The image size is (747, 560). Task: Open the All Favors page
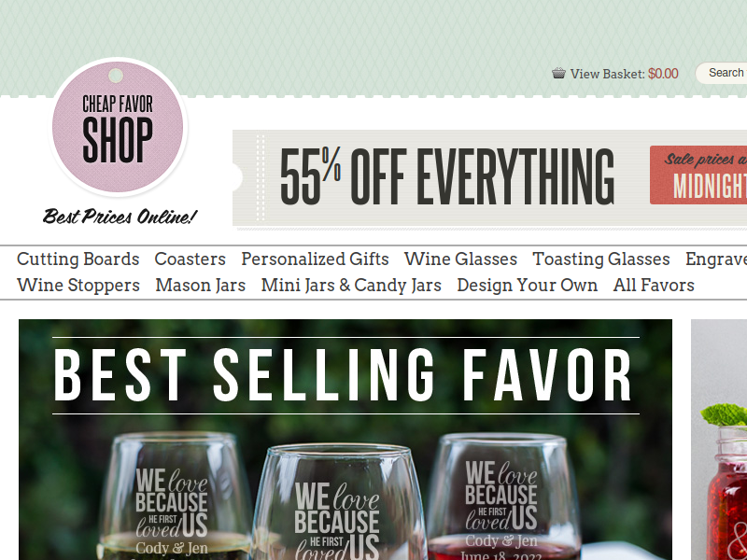654,286
